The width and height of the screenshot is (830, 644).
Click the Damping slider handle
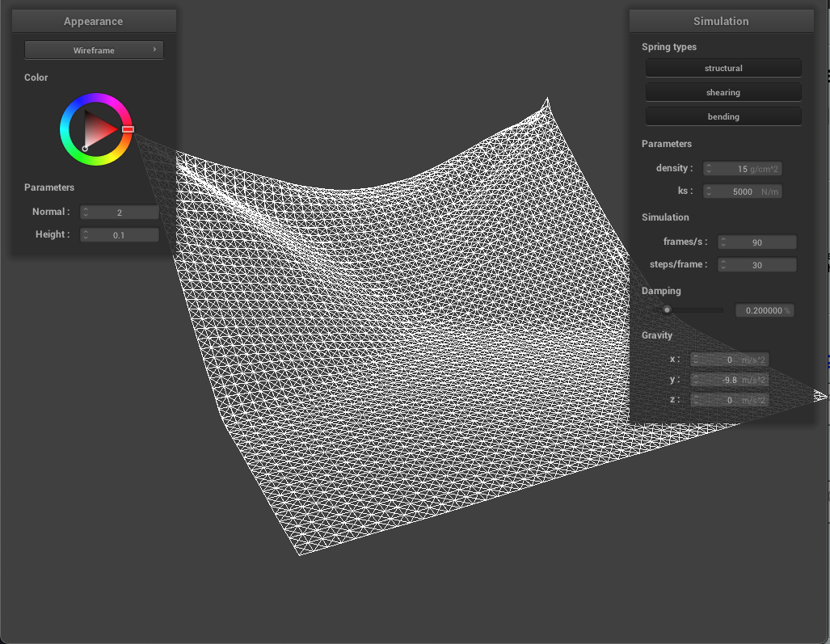(x=667, y=310)
